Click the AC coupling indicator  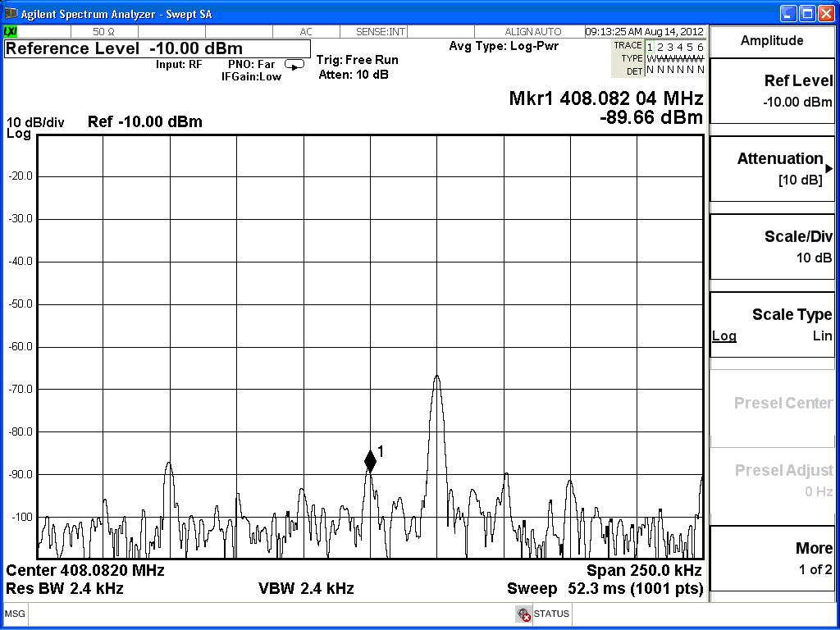pyautogui.click(x=306, y=32)
